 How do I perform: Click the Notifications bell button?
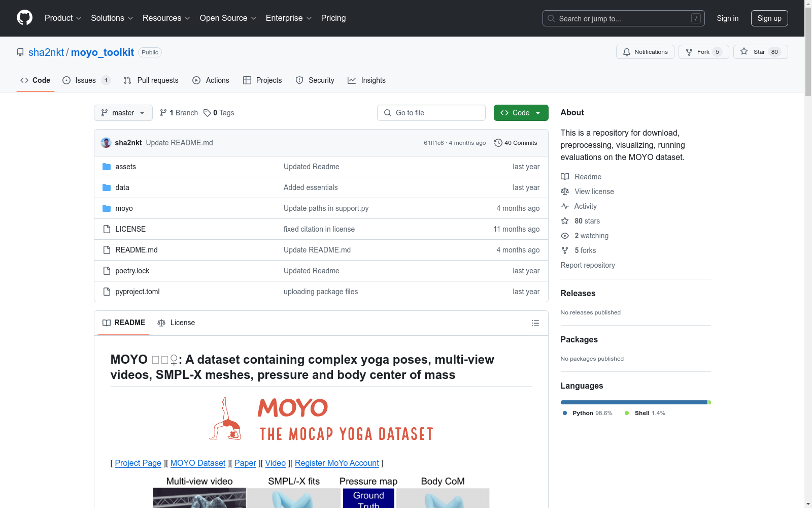pos(645,52)
